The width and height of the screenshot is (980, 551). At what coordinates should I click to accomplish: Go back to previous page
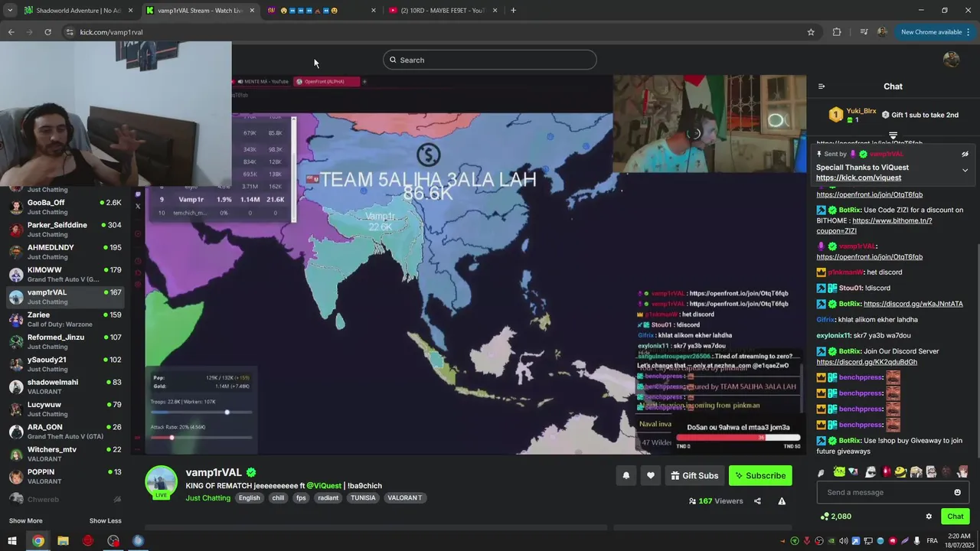11,32
